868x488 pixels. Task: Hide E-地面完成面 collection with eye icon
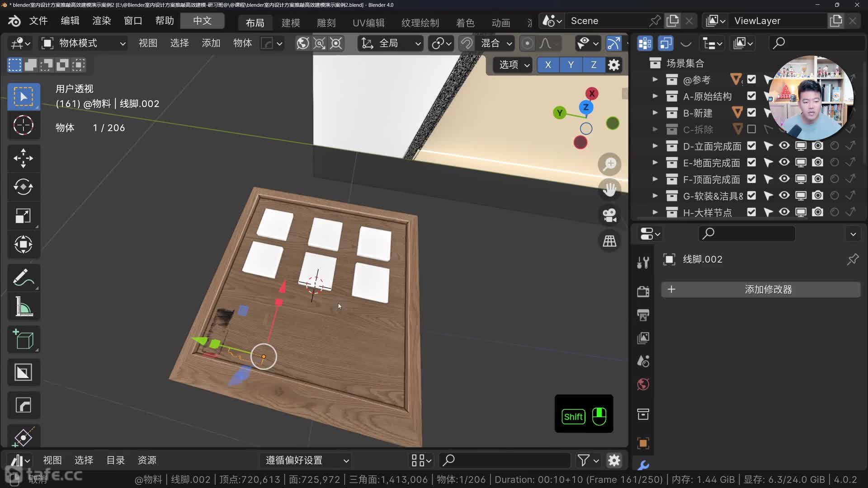[784, 163]
